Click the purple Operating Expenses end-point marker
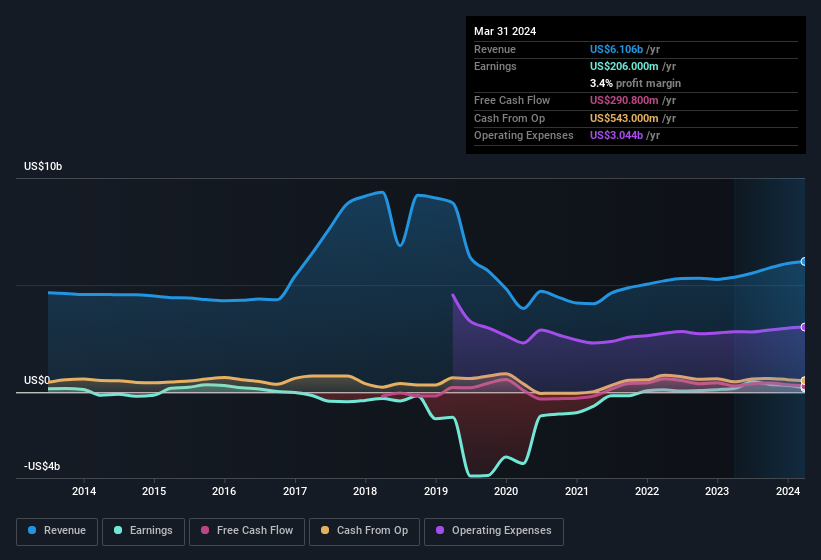This screenshot has height=560, width=821. (804, 327)
